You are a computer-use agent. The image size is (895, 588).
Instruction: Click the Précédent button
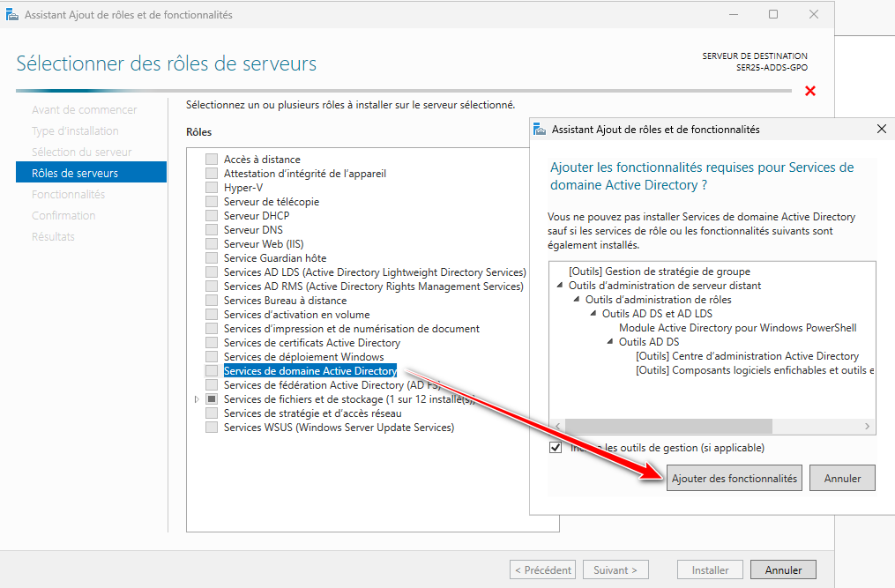[542, 569]
